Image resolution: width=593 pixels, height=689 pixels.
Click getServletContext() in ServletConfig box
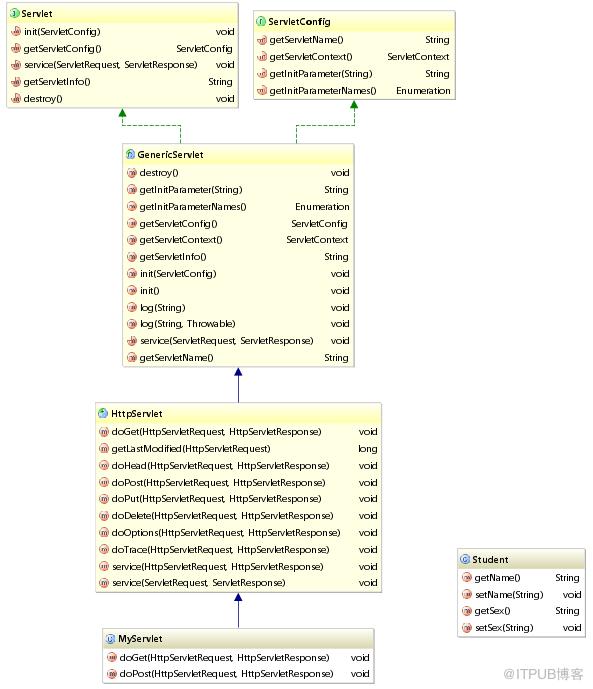(x=311, y=57)
